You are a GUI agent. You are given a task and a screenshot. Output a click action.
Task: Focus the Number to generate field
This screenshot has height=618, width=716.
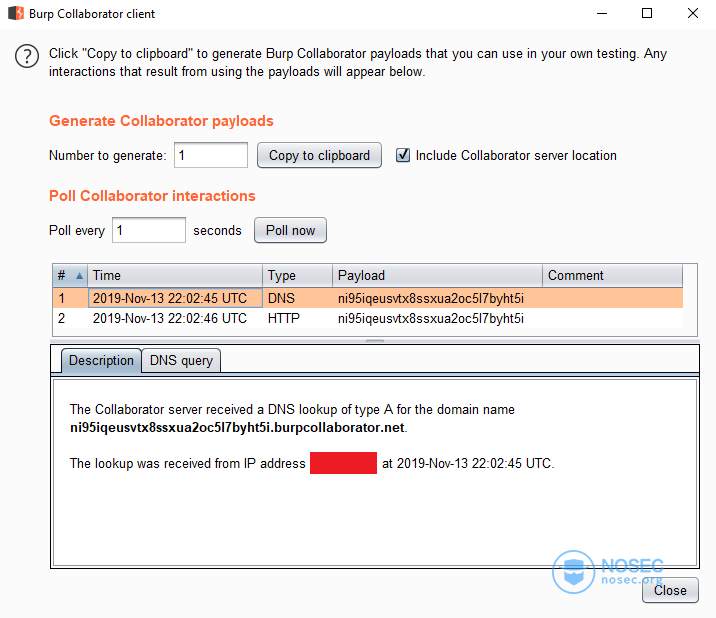point(211,155)
